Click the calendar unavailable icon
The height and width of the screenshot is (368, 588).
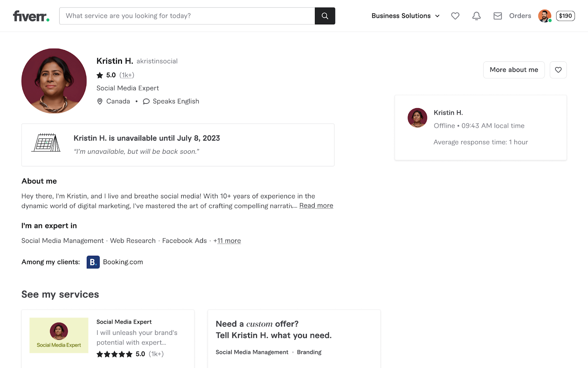coord(46,143)
